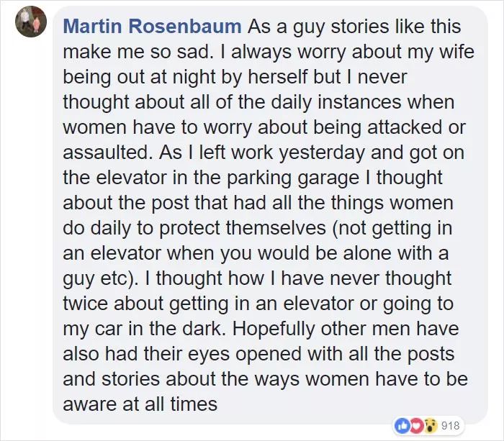Open Martin Rosenbaum's profile picture
The height and width of the screenshot is (441, 504).
[x=31, y=22]
